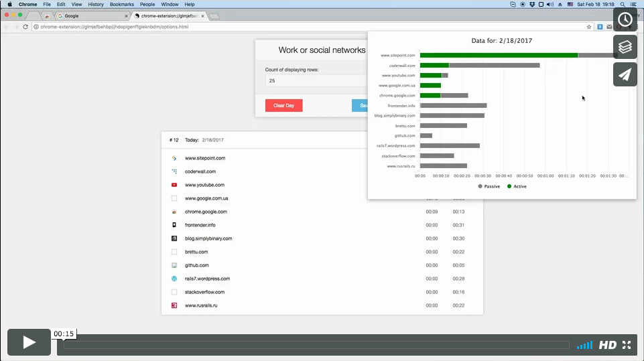Click the browser back arrow
The height and width of the screenshot is (361, 644).
point(7,27)
